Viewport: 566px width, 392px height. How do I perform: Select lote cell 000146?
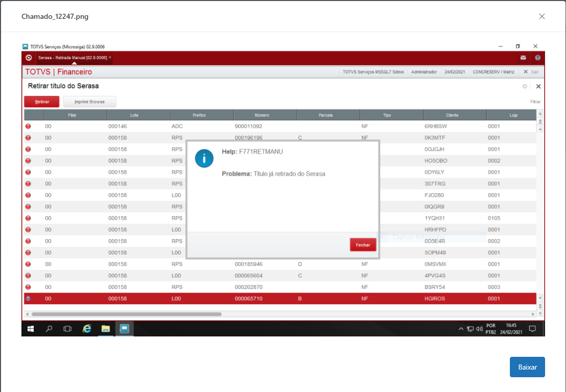[x=117, y=126]
